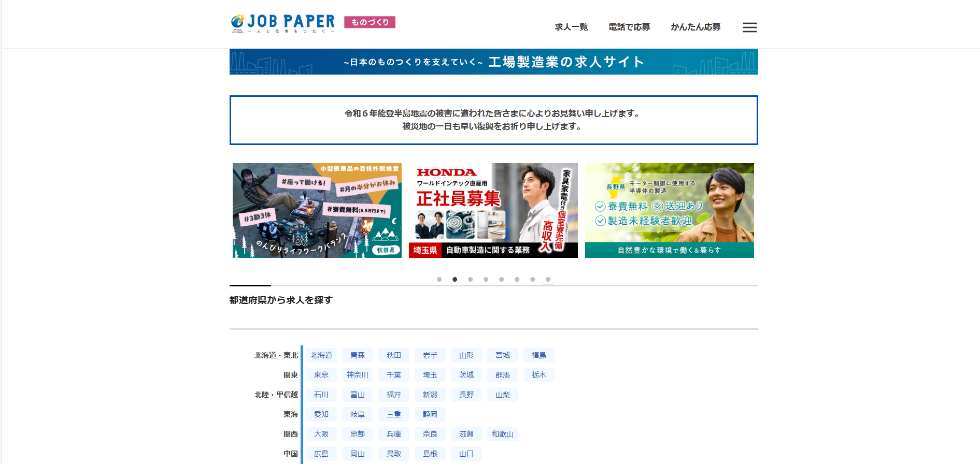Pick 広島 from Chugoku region

click(x=321, y=454)
